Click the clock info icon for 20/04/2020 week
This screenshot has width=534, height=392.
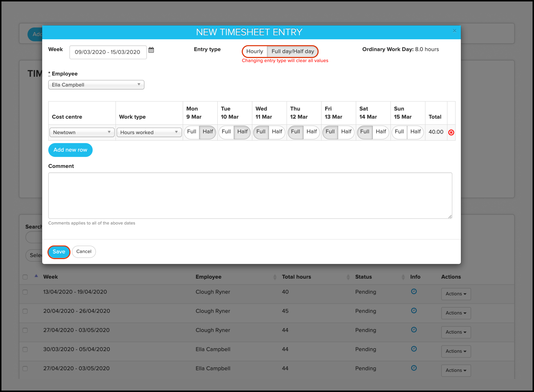coord(414,310)
